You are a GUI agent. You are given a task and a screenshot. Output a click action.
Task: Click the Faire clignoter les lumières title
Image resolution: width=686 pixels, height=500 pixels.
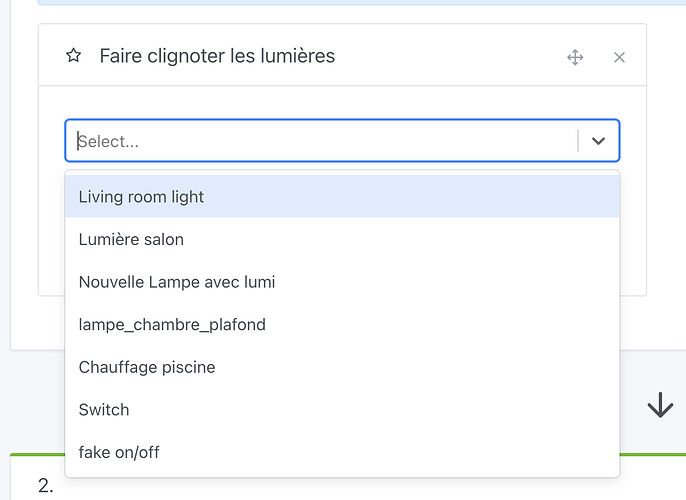pos(217,56)
